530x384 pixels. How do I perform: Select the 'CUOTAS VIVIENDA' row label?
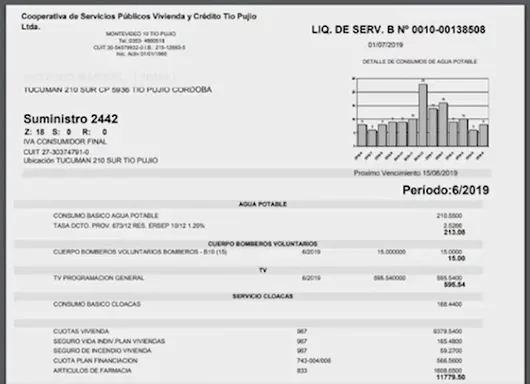[x=81, y=331]
